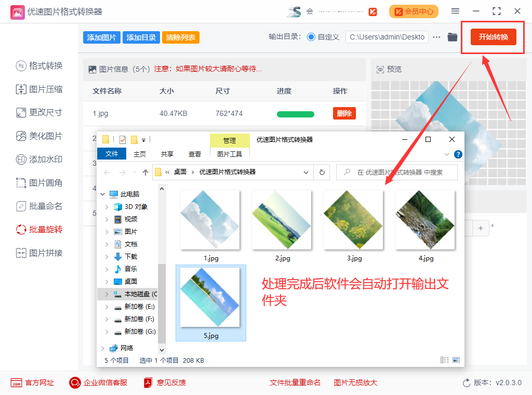Image resolution: width=532 pixels, height=395 pixels.
Task: Switch to the 查看 ribbon tab
Action: click(x=195, y=154)
